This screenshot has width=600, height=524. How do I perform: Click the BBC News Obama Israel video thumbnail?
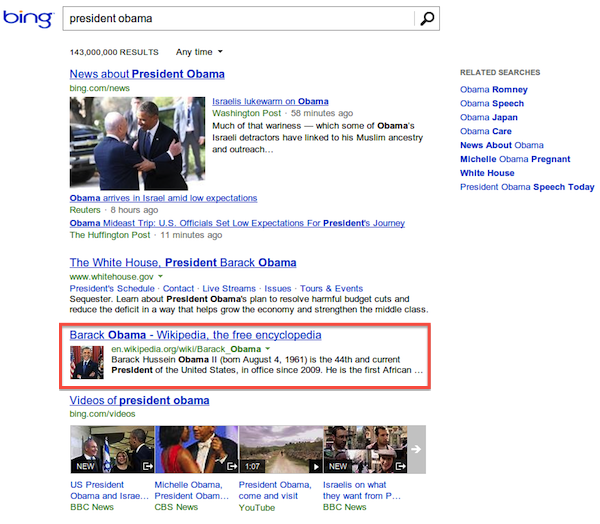click(x=112, y=449)
